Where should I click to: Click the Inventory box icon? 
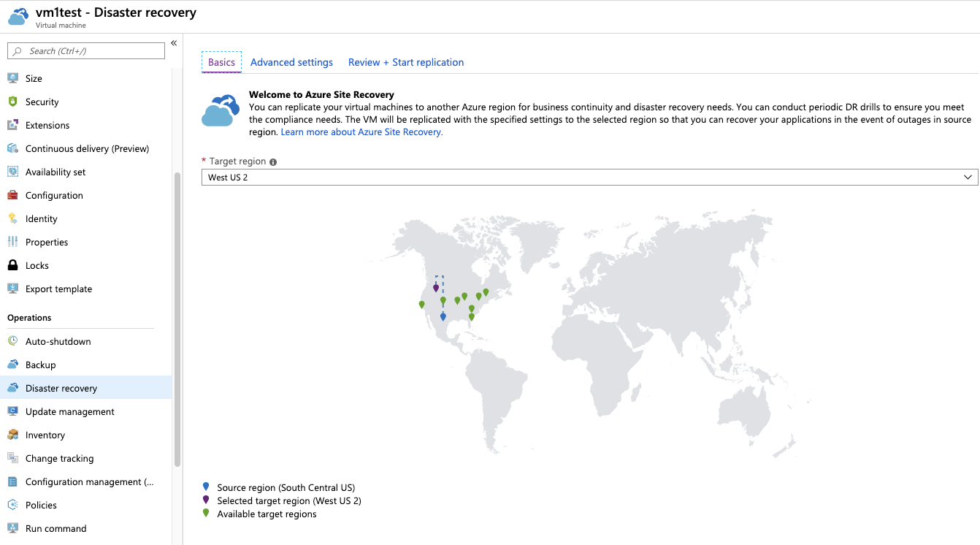coord(12,435)
